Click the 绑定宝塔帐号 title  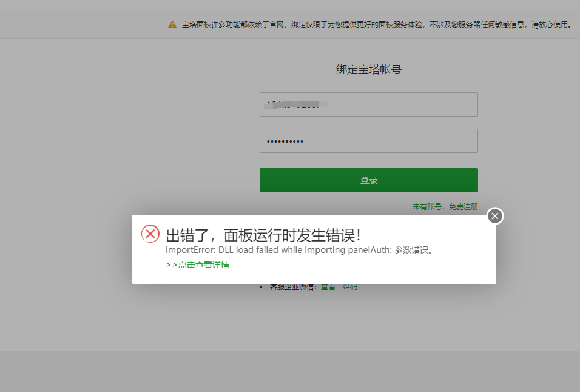click(369, 70)
